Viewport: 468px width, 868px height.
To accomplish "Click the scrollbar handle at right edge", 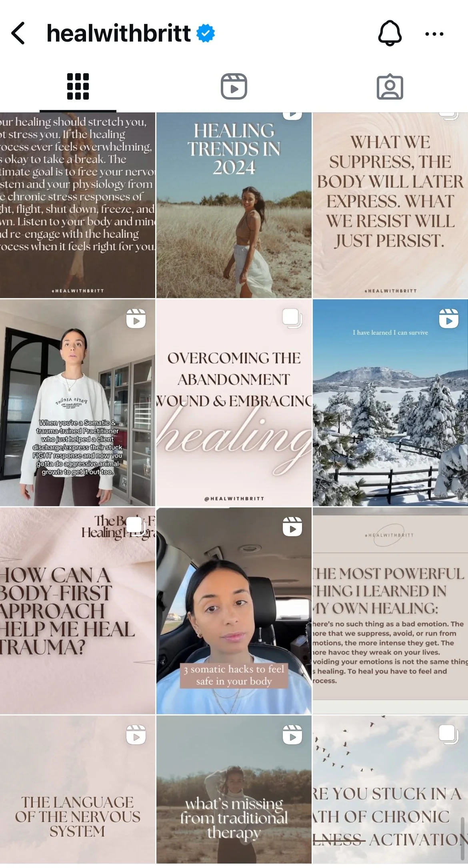I will pos(463,838).
